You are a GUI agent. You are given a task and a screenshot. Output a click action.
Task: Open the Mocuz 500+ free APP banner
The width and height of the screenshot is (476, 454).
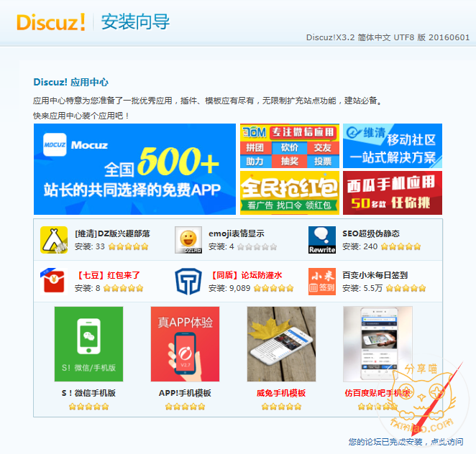point(134,169)
